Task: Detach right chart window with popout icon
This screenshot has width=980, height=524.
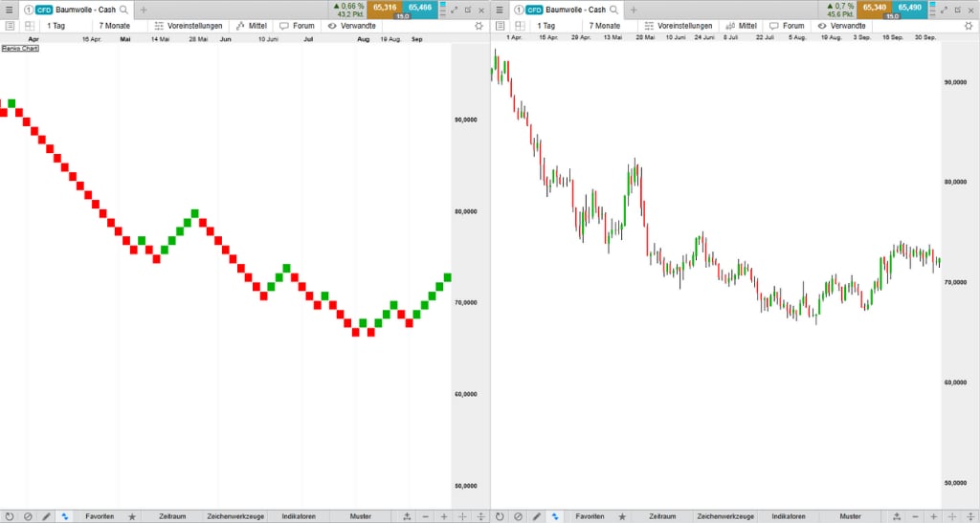Action: point(957,10)
